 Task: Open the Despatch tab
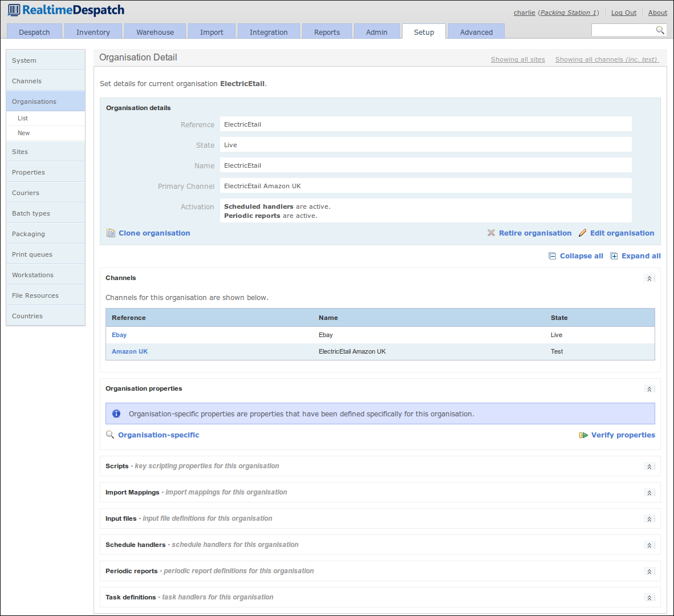coord(34,32)
